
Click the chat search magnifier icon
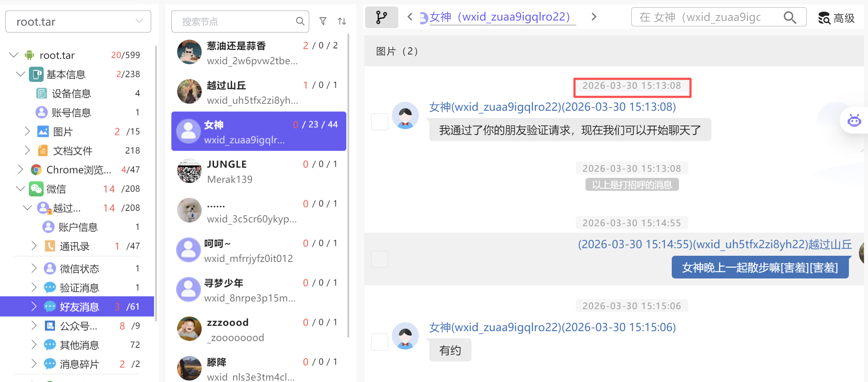(790, 17)
